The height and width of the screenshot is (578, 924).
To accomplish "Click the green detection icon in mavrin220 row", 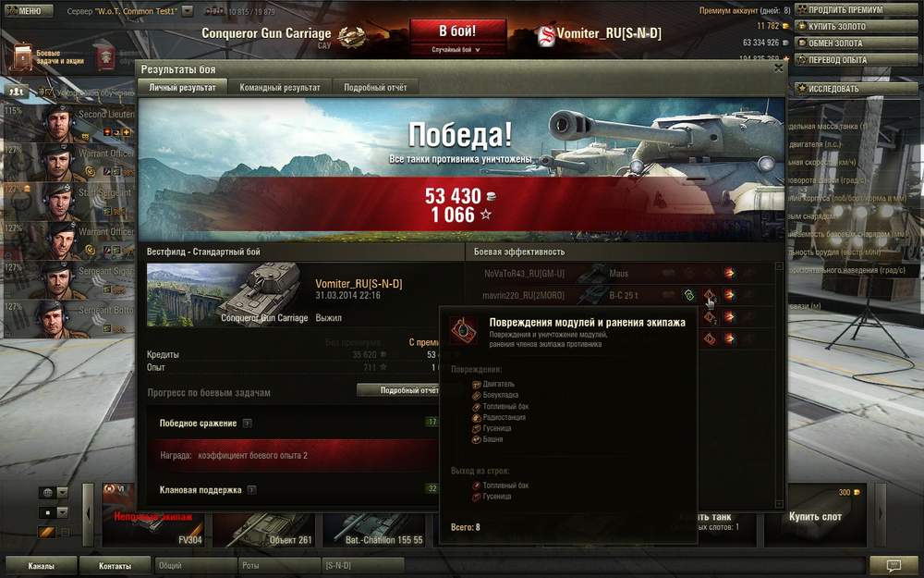I will pyautogui.click(x=689, y=295).
